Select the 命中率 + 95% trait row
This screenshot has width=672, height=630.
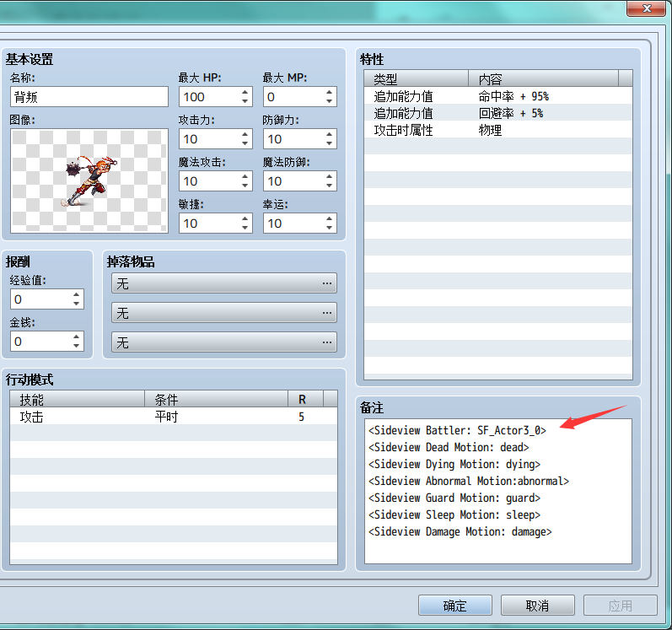click(x=498, y=95)
